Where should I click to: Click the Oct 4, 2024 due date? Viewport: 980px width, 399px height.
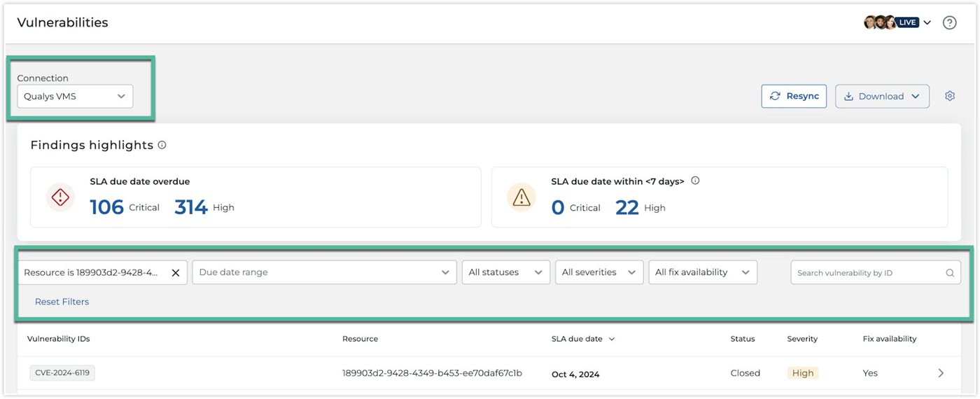575,374
